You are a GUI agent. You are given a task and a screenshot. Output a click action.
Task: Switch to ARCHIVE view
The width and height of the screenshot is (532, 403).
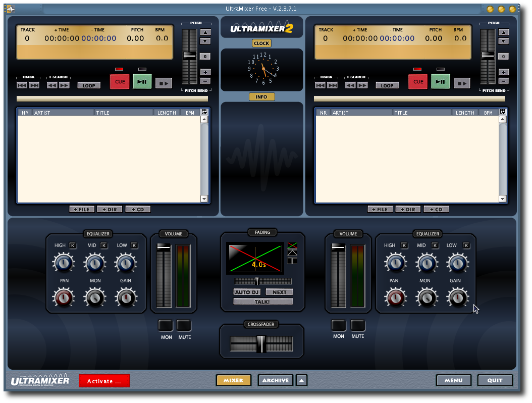276,380
